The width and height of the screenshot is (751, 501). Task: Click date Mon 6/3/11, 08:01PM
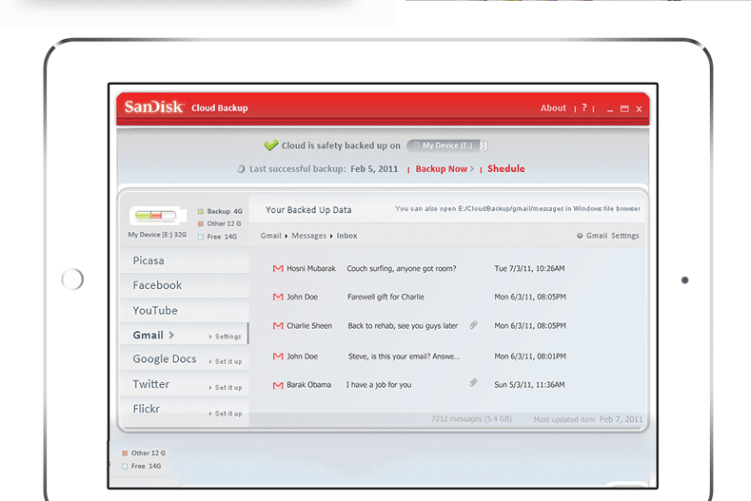point(530,356)
